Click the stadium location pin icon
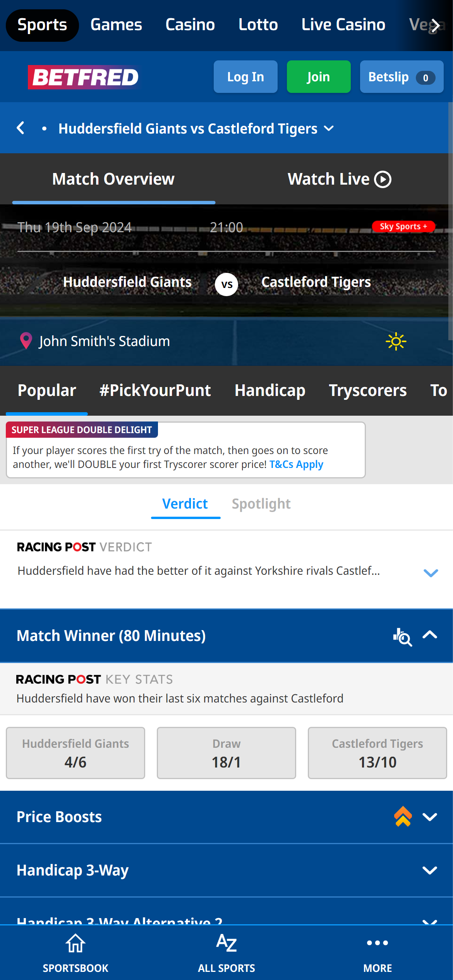Image resolution: width=453 pixels, height=980 pixels. pos(26,341)
